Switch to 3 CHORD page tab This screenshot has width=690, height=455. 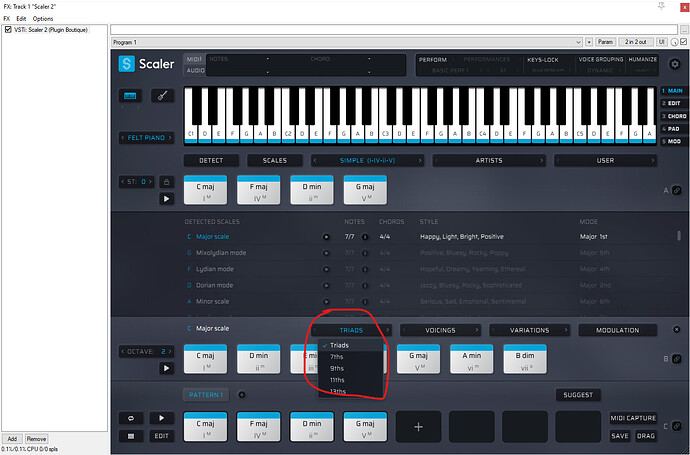coord(674,116)
